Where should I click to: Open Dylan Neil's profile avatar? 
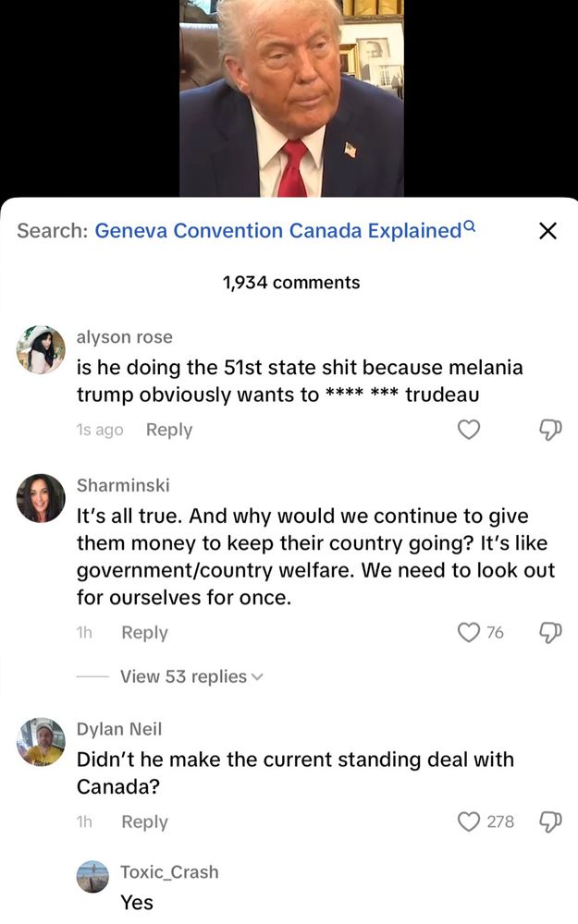pyautogui.click(x=41, y=741)
